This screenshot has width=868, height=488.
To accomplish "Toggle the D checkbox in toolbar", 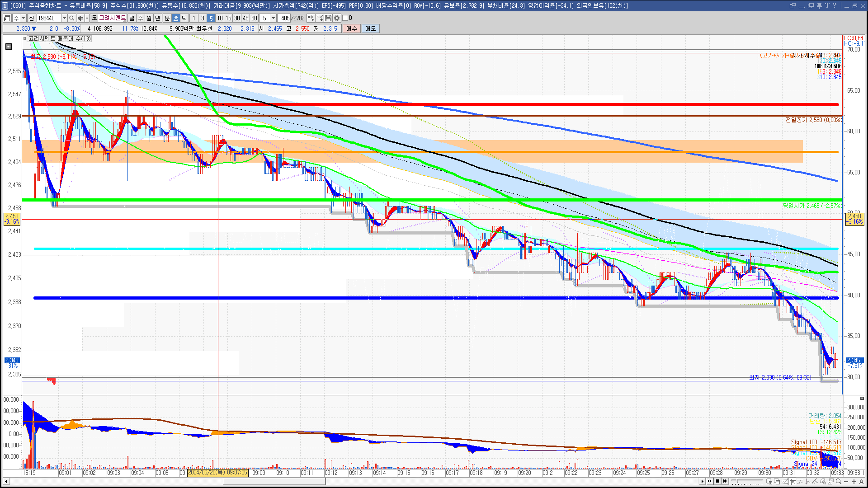I will coord(345,18).
